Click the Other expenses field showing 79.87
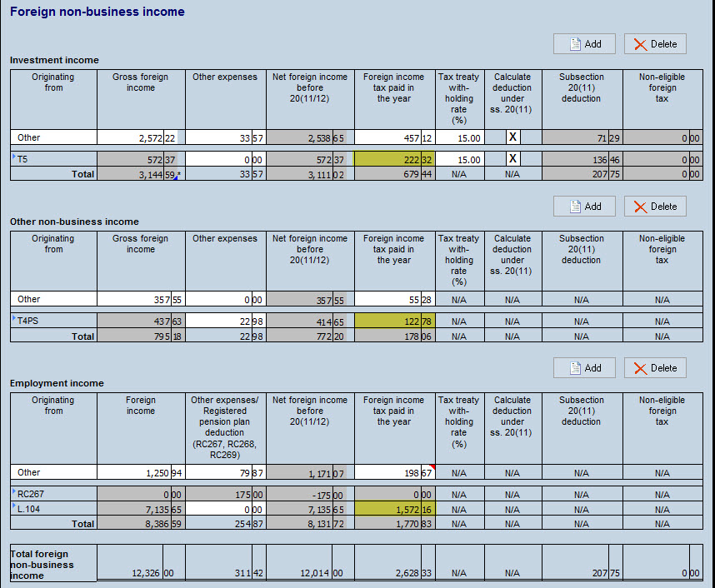This screenshot has width=715, height=588. (225, 473)
